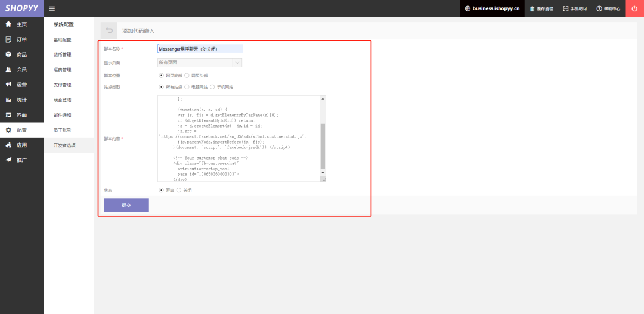Choose 手机网站 site type radio button

[212, 87]
